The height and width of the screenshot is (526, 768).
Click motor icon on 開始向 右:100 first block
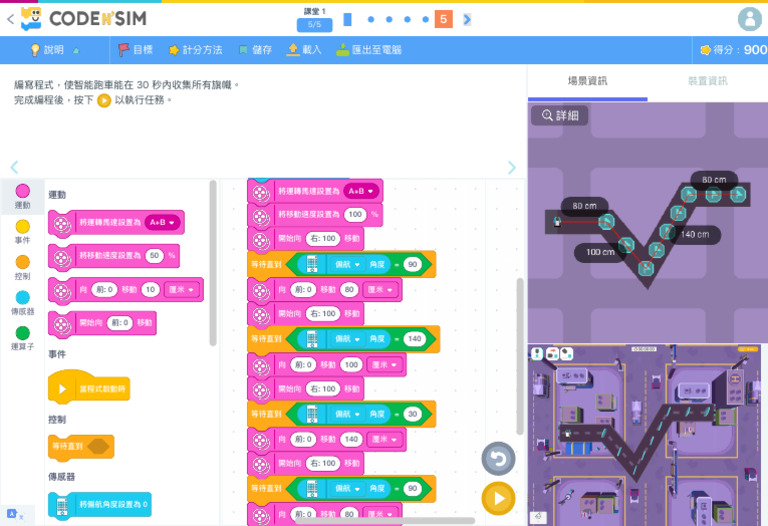pos(261,239)
